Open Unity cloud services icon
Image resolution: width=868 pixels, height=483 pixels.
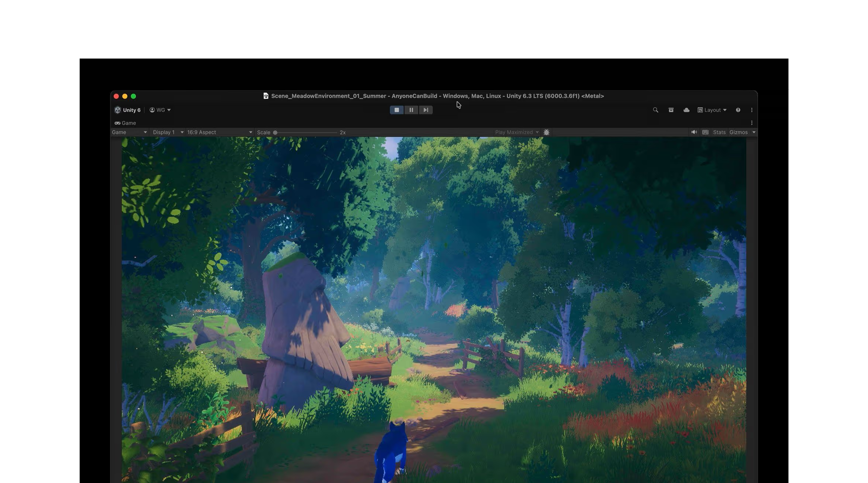pyautogui.click(x=686, y=110)
